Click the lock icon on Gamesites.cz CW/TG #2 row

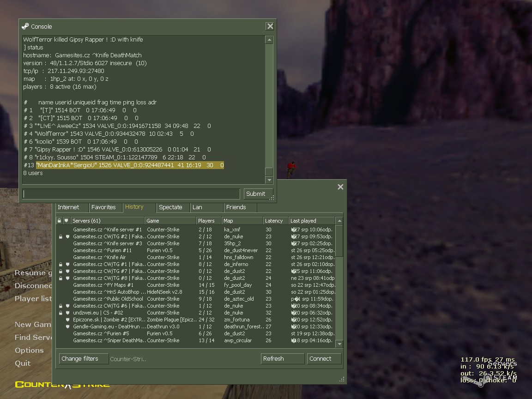tap(61, 237)
